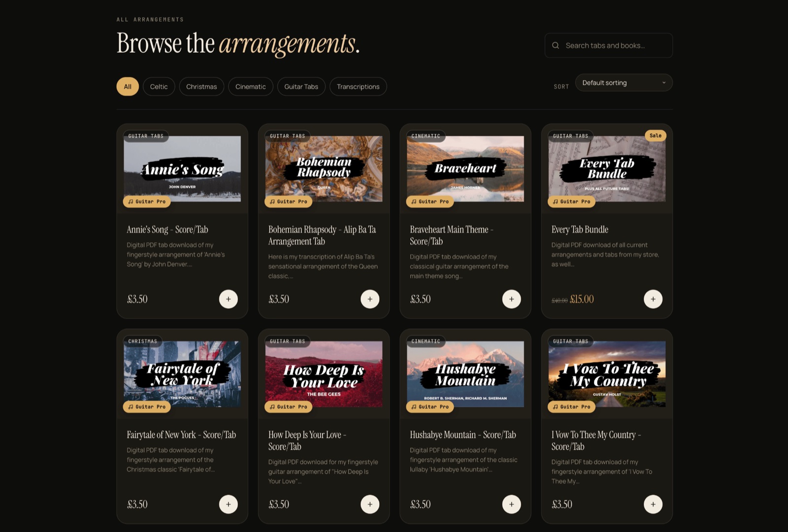This screenshot has height=532, width=788.
Task: Filter by Celtic category
Action: tap(159, 87)
